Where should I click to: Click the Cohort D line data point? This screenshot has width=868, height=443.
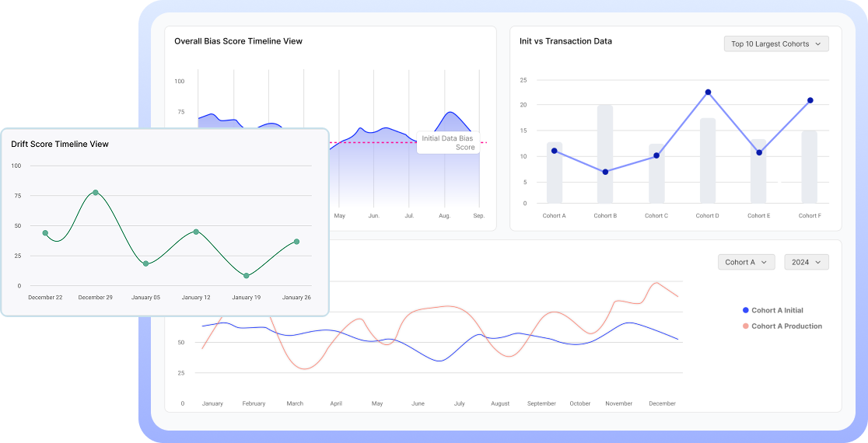click(x=708, y=92)
